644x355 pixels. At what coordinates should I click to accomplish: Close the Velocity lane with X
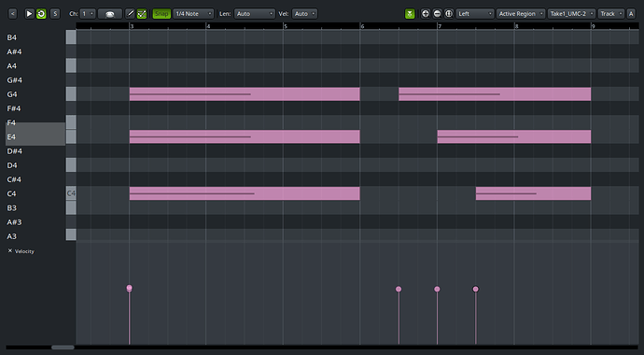click(x=10, y=250)
